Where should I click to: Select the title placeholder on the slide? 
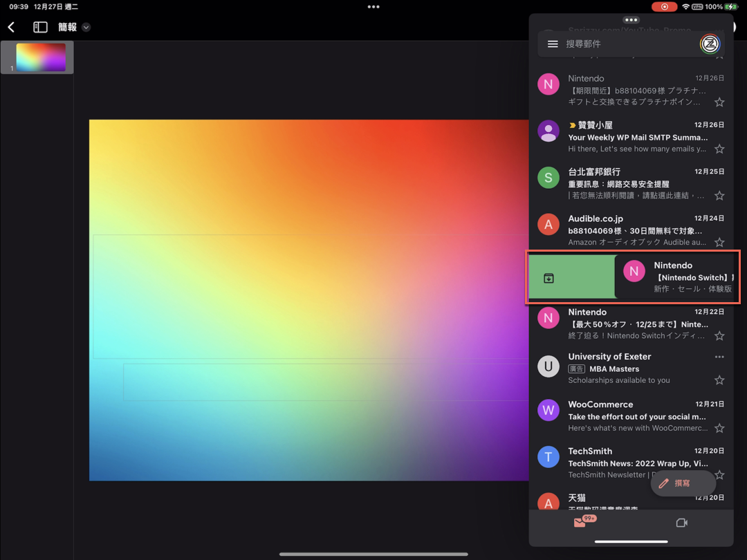point(311,296)
